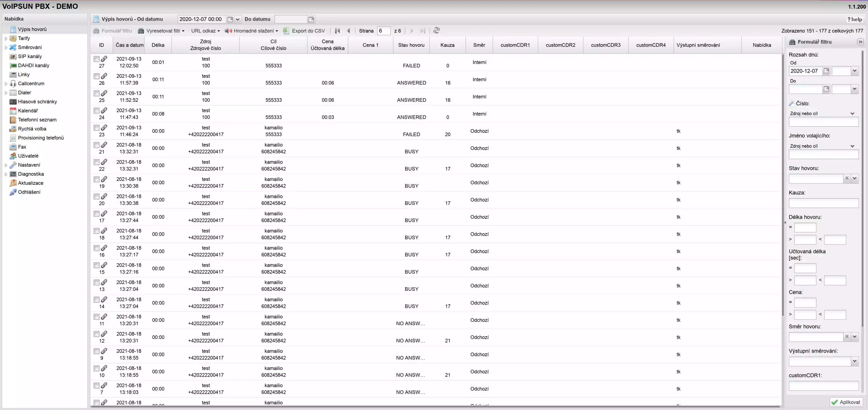This screenshot has height=410, width=868.
Task: Go to previous page arrow
Action: pos(349,31)
